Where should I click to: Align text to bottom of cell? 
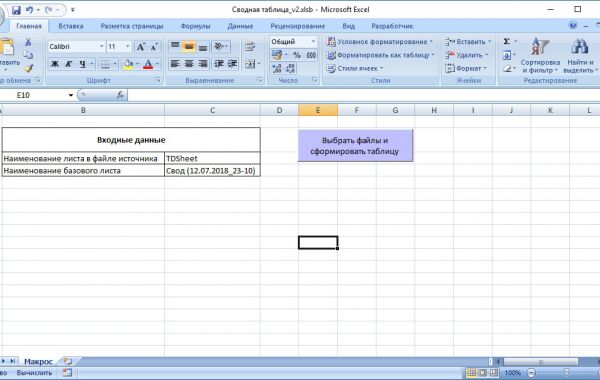point(203,46)
